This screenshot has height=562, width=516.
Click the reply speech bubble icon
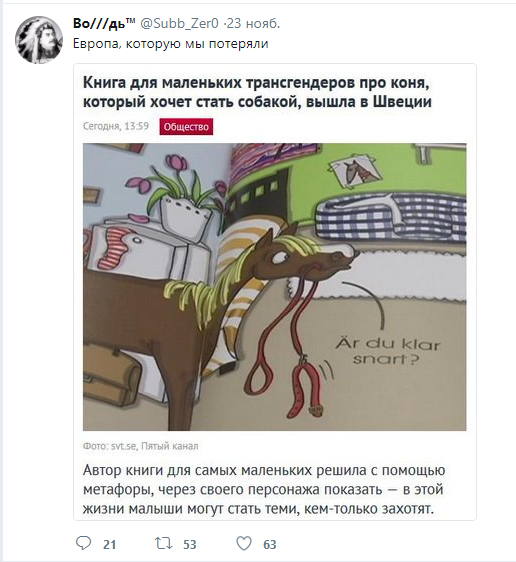click(x=84, y=543)
